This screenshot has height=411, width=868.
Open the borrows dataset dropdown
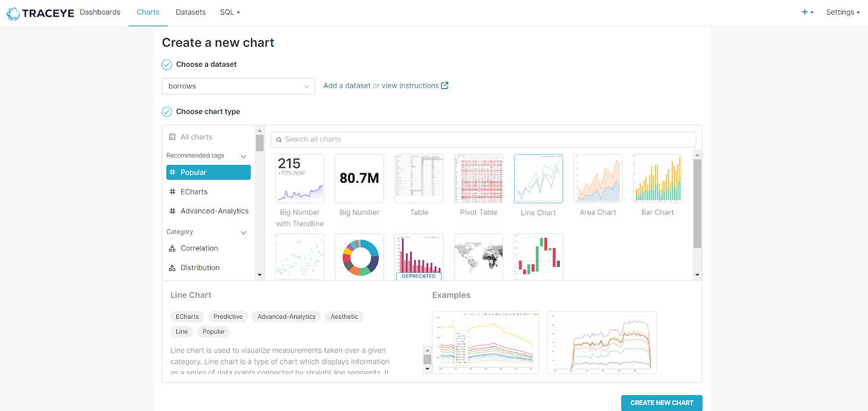click(238, 86)
